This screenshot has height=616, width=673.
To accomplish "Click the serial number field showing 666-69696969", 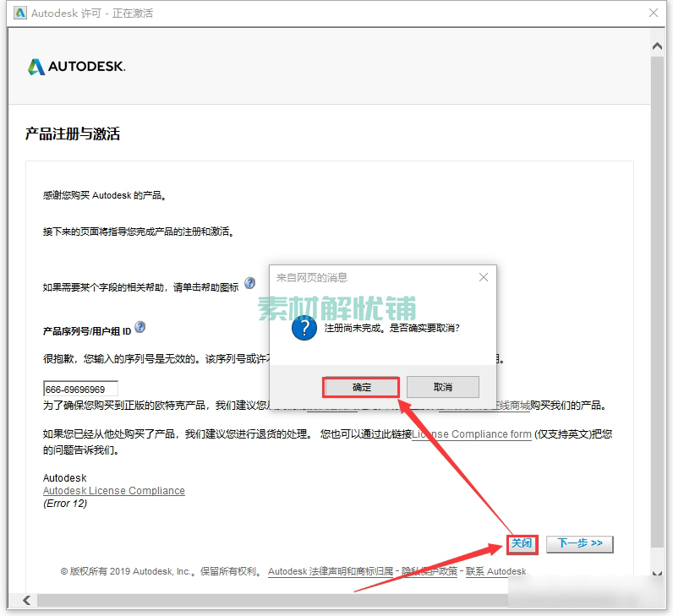I will click(80, 389).
